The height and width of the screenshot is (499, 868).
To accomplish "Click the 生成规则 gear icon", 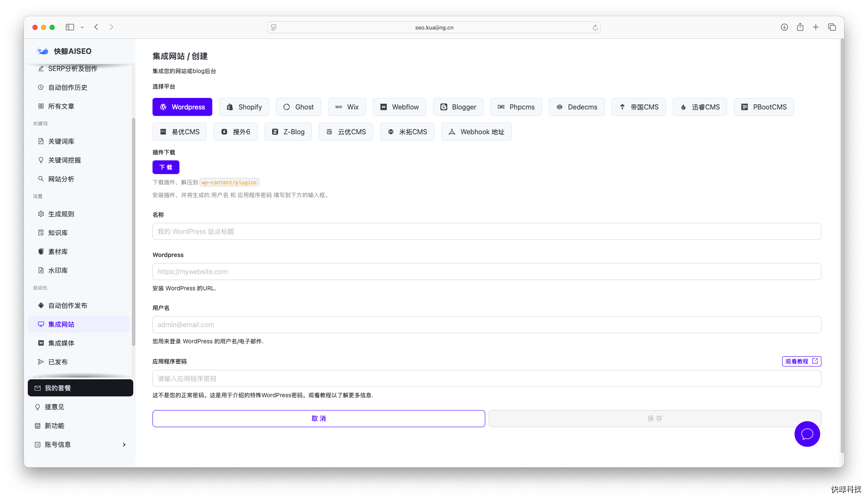I will [41, 214].
